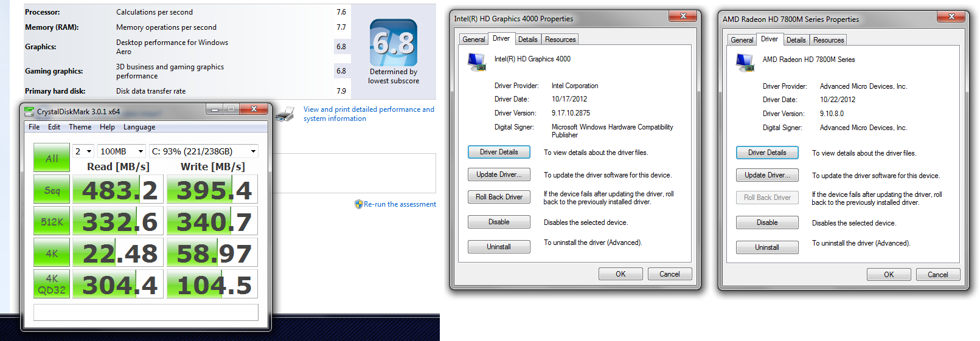
Task: Open the File menu in CrystalDiskMark
Action: pos(34,127)
